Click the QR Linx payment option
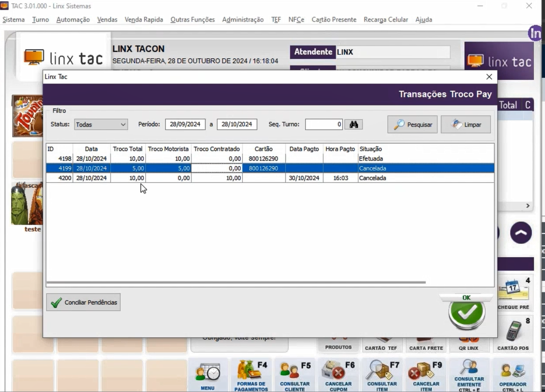545x392 pixels. tap(468, 345)
